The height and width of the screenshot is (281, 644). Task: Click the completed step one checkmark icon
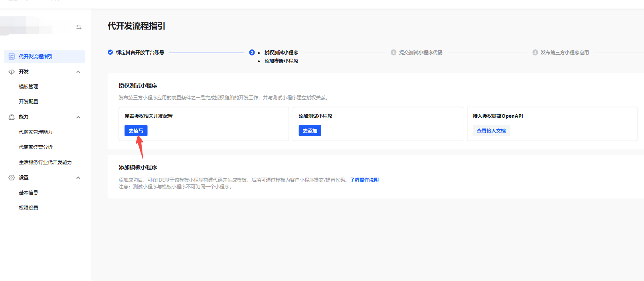coord(110,52)
